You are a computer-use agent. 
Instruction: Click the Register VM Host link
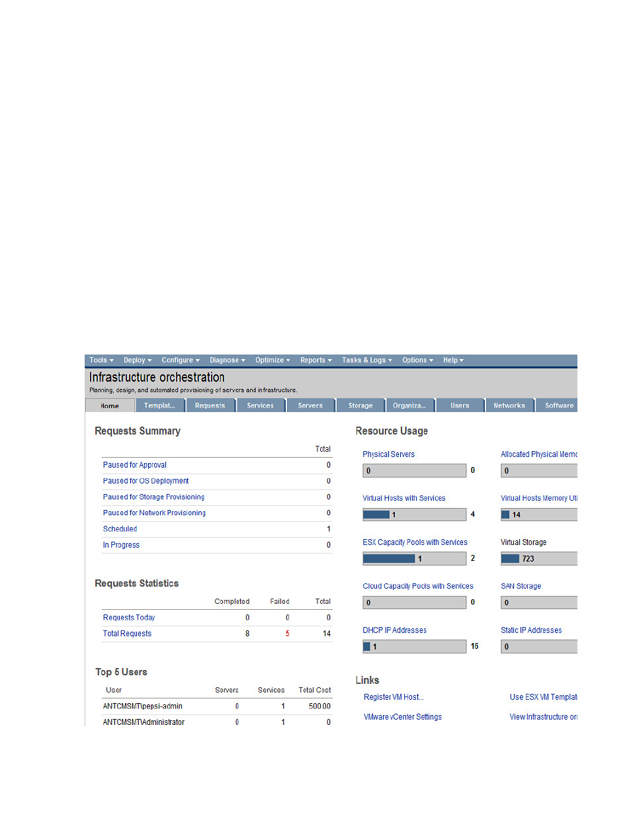pos(394,697)
